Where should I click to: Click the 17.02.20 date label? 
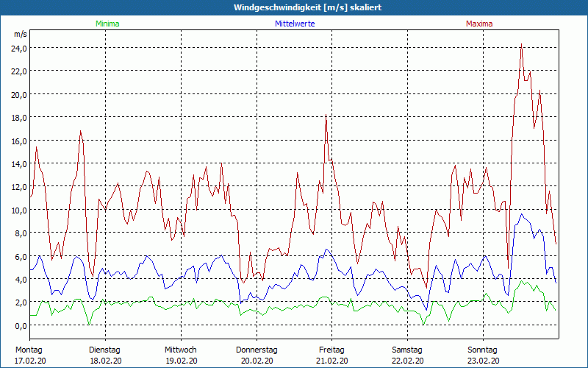[29, 361]
